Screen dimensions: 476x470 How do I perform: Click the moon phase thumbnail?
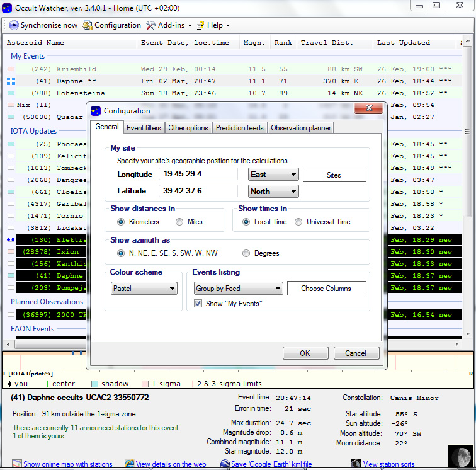(x=461, y=457)
